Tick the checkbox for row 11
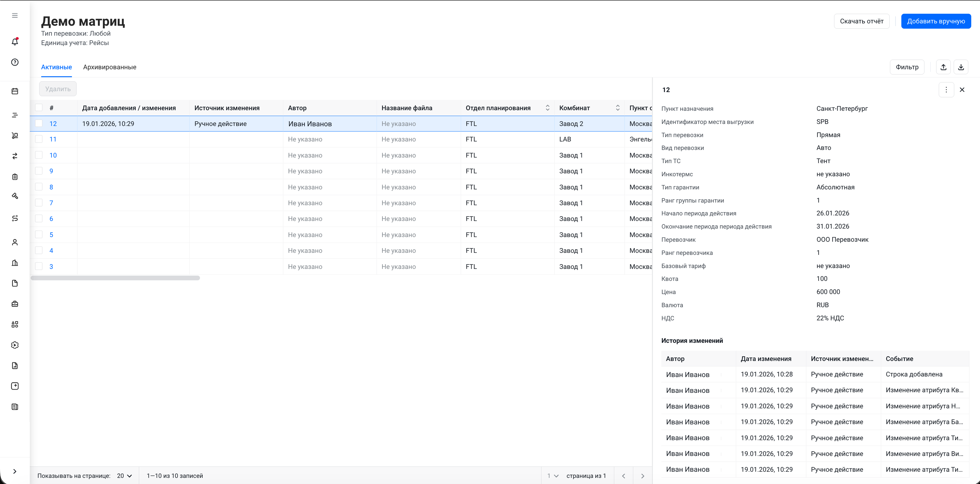Screen dimensions: 980x484 pyautogui.click(x=39, y=139)
